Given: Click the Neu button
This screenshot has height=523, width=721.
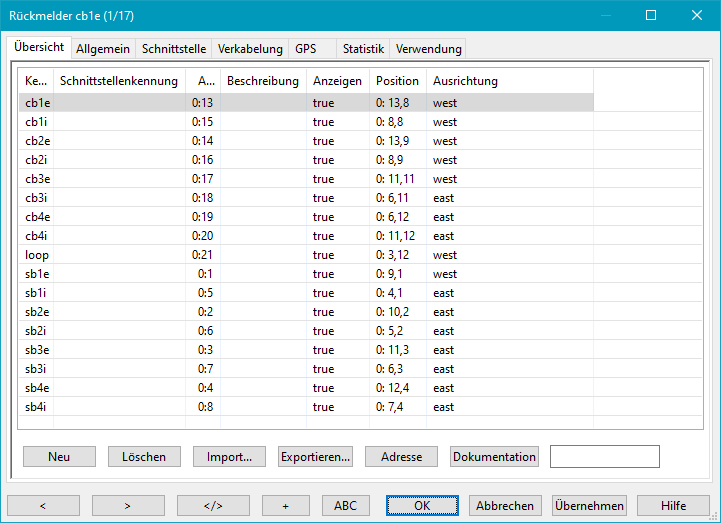Looking at the screenshot, I should [59, 456].
